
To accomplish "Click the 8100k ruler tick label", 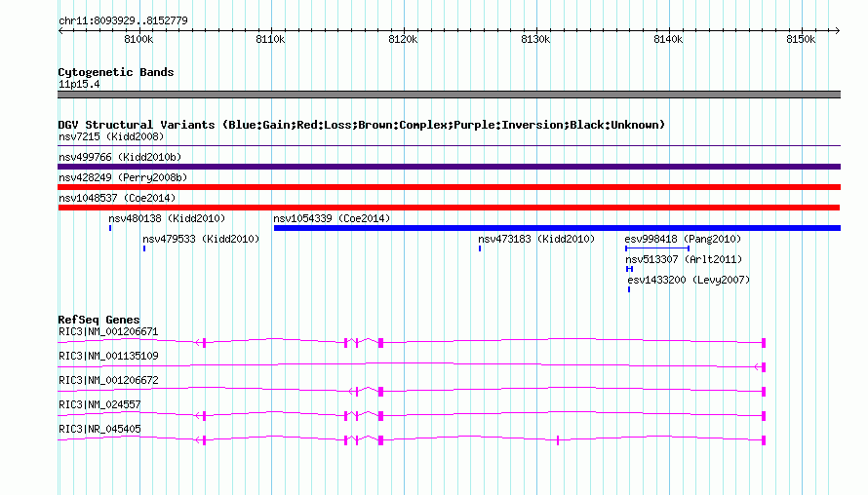I will 138,39.
